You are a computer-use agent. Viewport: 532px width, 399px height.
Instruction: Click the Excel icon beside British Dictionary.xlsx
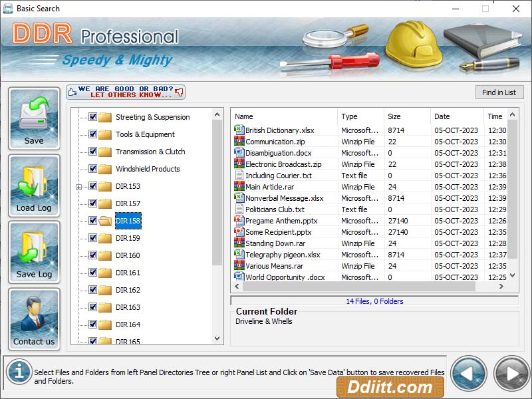pos(241,130)
